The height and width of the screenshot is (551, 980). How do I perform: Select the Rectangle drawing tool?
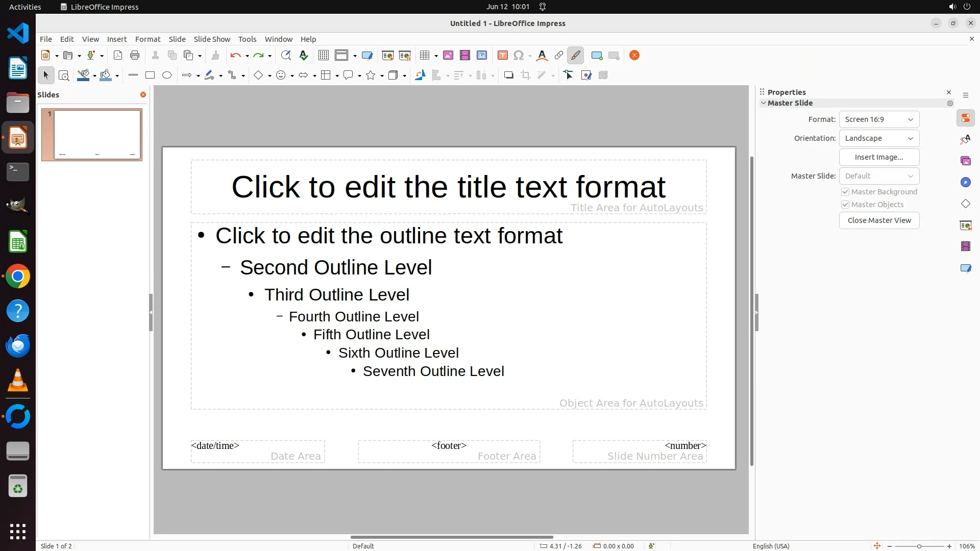(150, 76)
